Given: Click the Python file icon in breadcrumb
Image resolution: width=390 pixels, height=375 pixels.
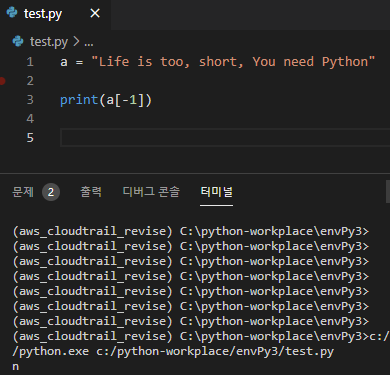Looking at the screenshot, I should pos(18,42).
